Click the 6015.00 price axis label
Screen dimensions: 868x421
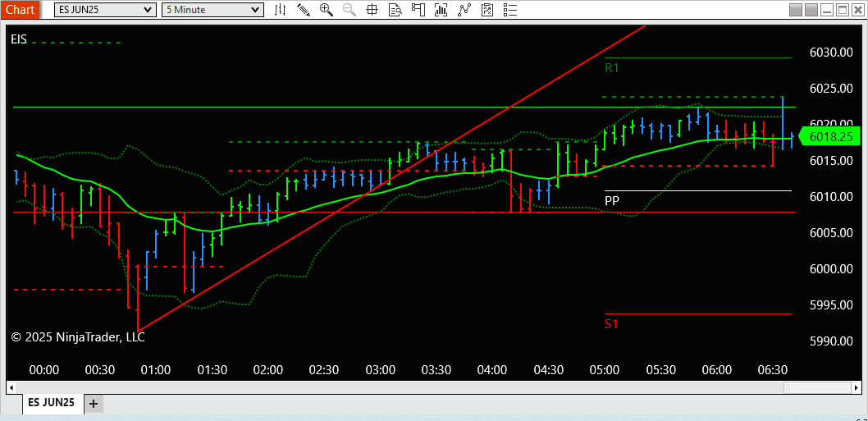[x=830, y=161]
